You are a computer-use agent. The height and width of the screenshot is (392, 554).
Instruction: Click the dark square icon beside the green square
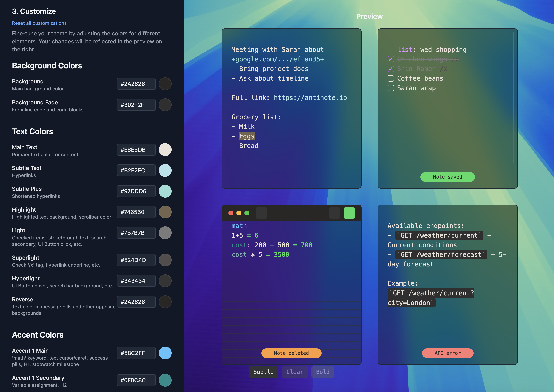[335, 213]
